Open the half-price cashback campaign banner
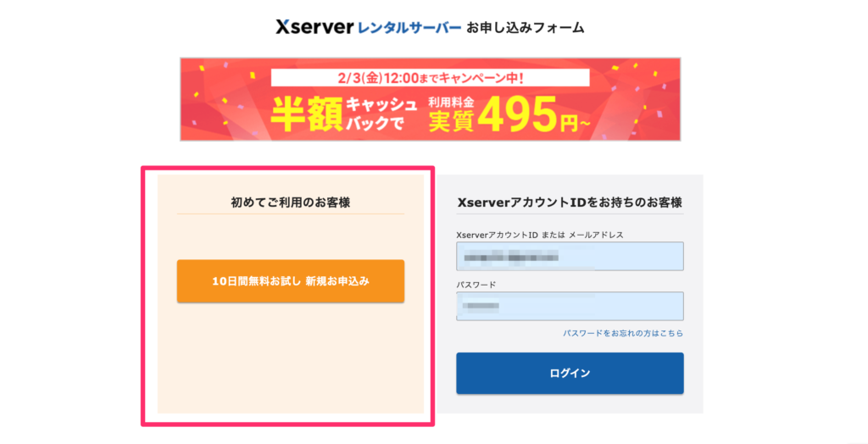 click(430, 99)
